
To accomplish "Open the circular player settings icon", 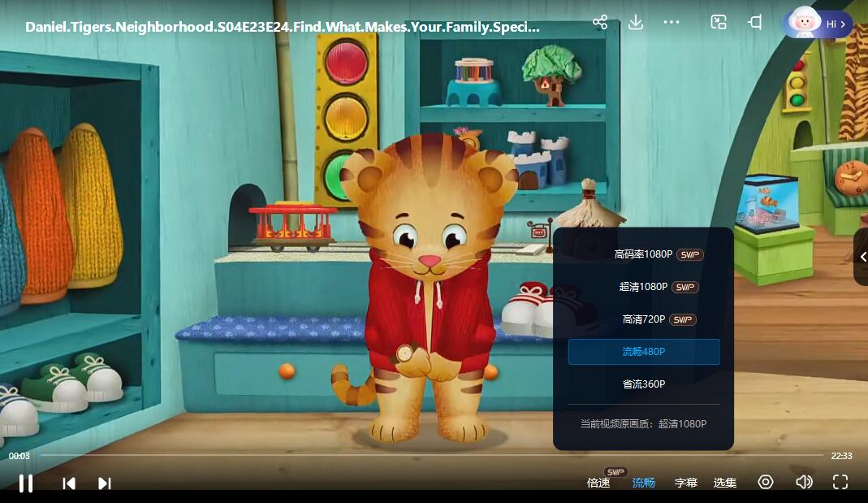I will [x=766, y=482].
